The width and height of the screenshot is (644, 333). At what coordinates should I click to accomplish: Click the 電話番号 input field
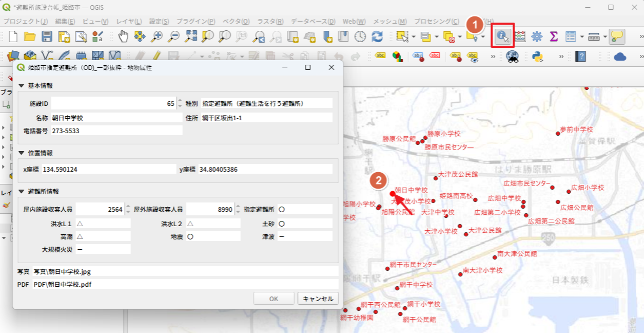(x=115, y=131)
